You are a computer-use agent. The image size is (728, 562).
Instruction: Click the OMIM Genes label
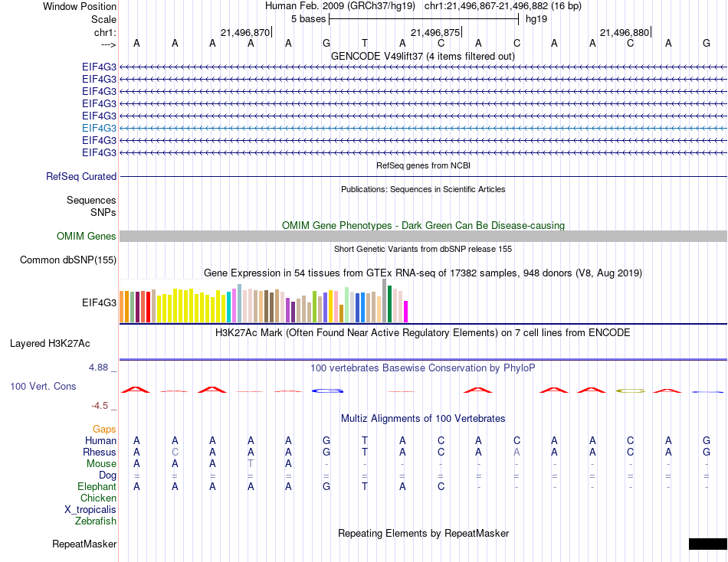coord(86,237)
